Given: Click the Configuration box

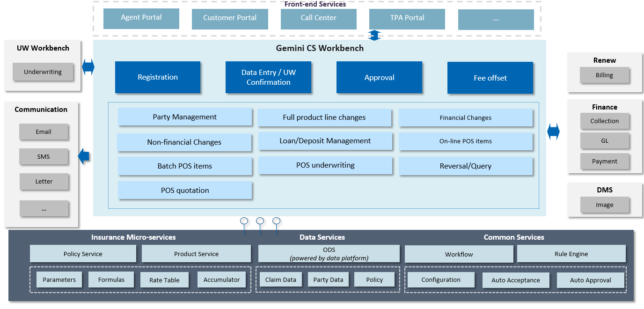Looking at the screenshot, I should [x=441, y=280].
